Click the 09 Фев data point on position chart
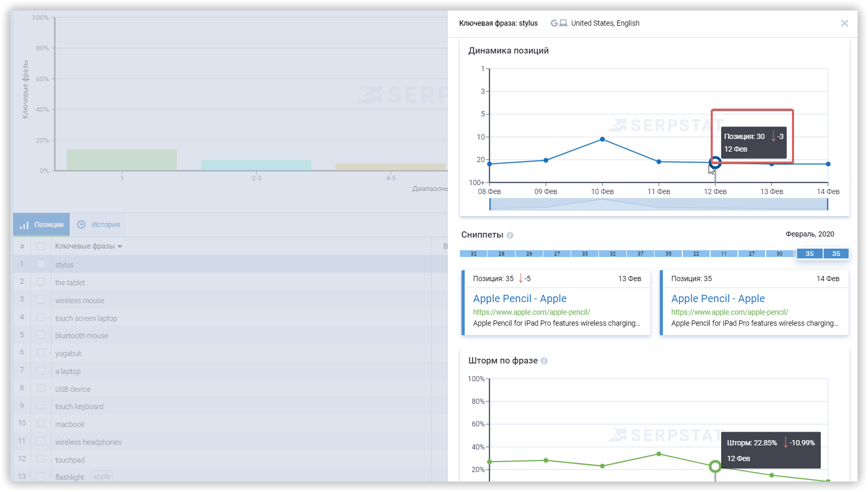 point(546,160)
